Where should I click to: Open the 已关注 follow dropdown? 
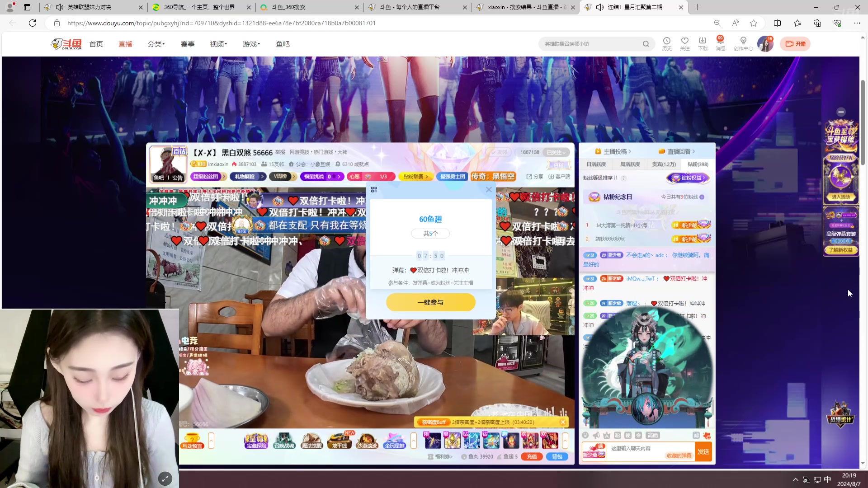coord(556,152)
